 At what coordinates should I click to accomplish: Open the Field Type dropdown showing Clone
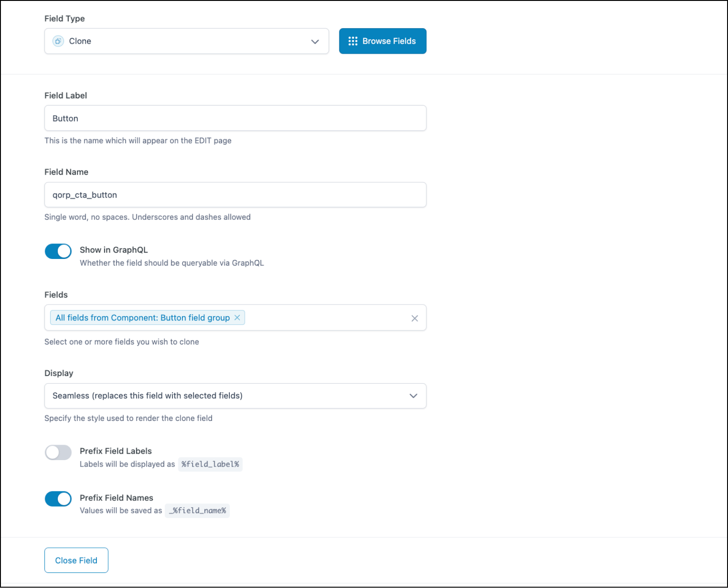click(187, 41)
